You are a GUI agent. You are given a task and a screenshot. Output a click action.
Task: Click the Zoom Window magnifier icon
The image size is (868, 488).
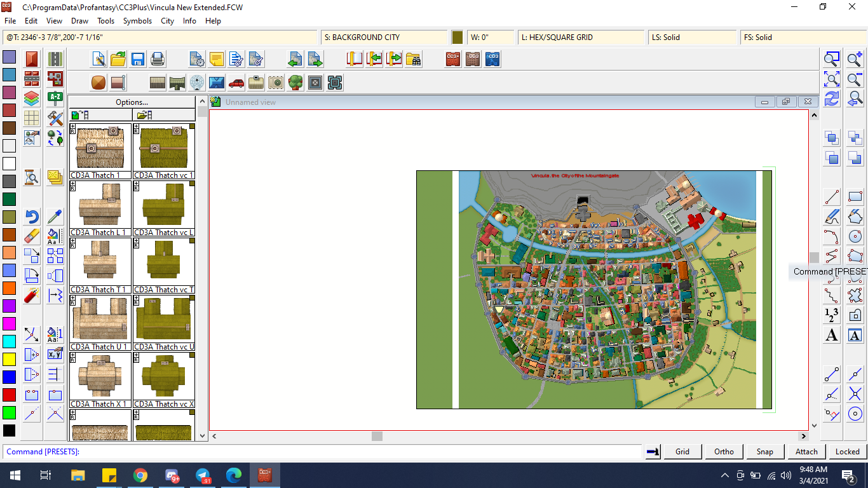click(832, 60)
